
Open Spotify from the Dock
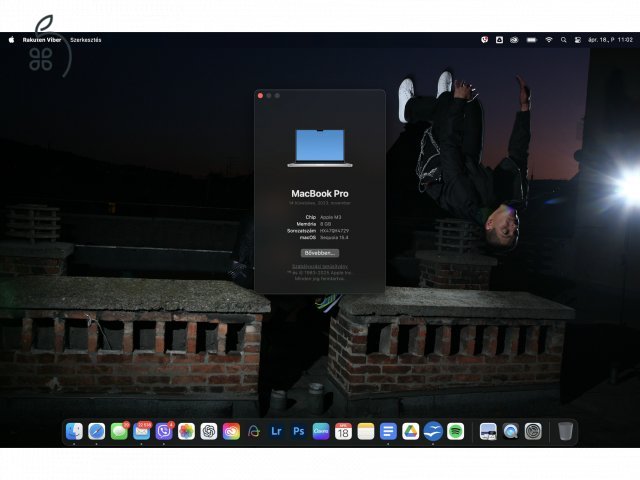(456, 431)
